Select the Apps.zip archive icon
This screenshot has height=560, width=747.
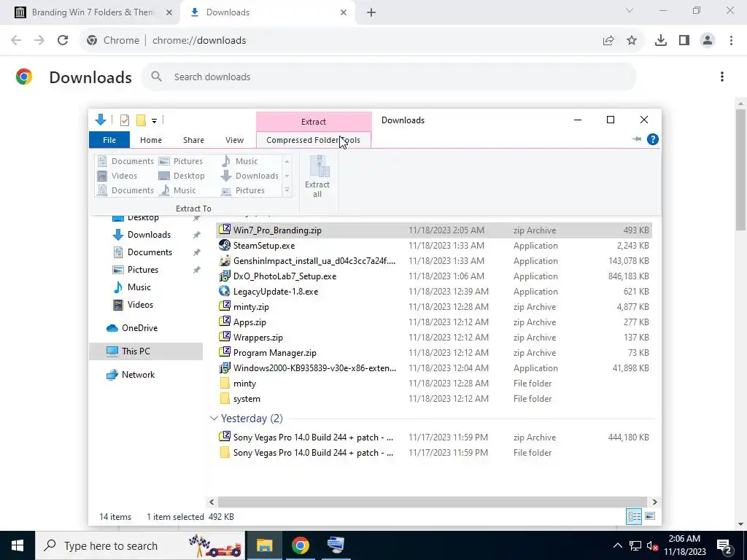point(225,322)
